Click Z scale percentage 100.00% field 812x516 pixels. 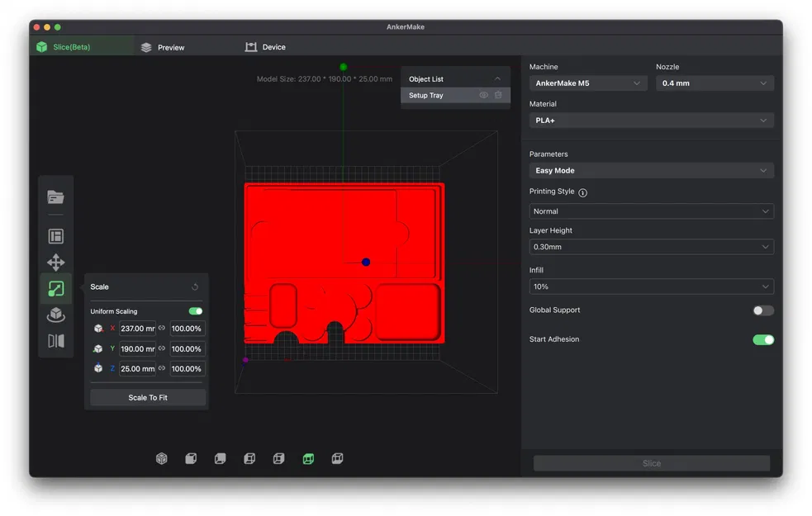(187, 368)
